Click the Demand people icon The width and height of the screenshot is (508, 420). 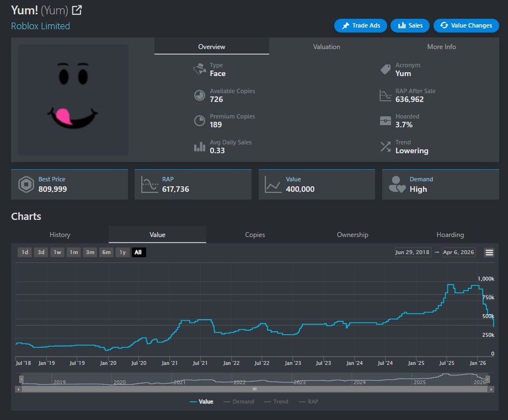(396, 185)
